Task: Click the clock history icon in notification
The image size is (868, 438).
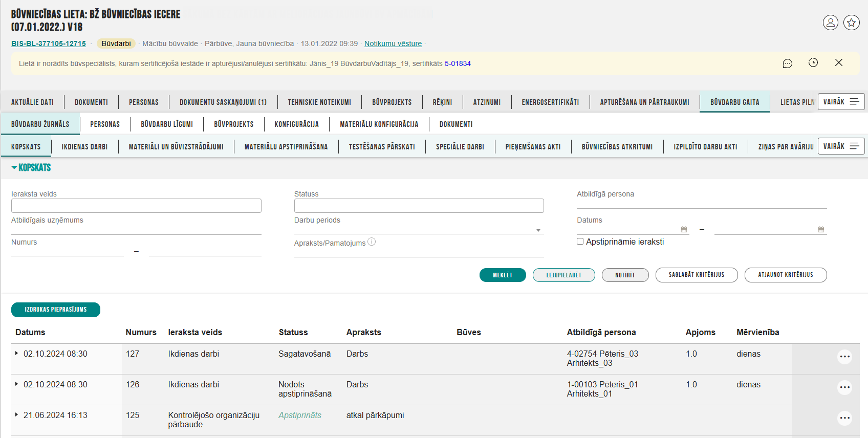Action: (x=813, y=62)
